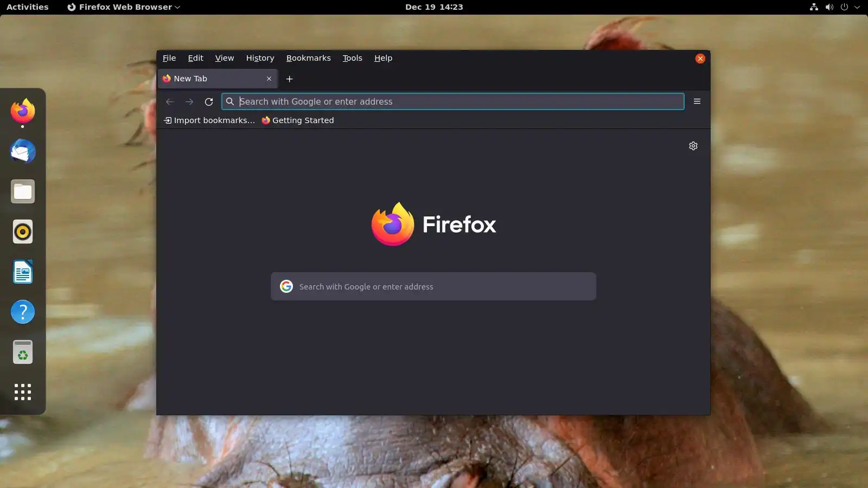The height and width of the screenshot is (488, 868).
Task: Open Help from the dock
Action: pos(23,312)
